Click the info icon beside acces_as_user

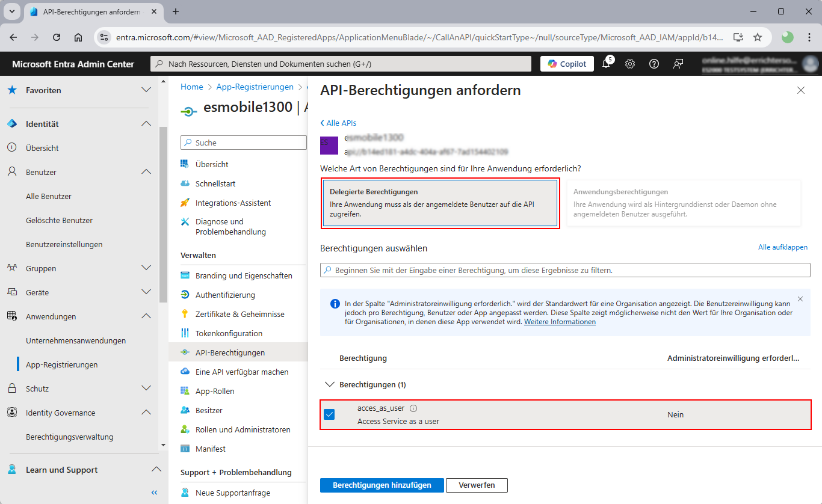(413, 408)
